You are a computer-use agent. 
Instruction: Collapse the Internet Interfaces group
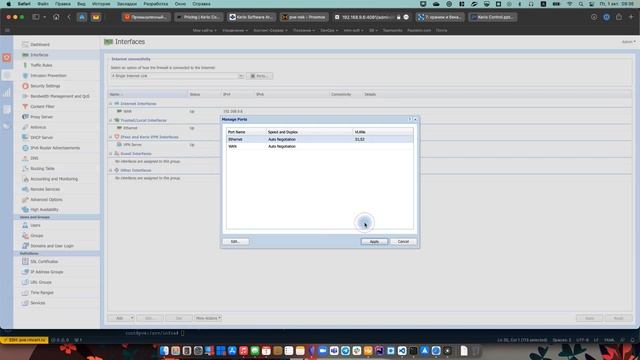click(111, 104)
